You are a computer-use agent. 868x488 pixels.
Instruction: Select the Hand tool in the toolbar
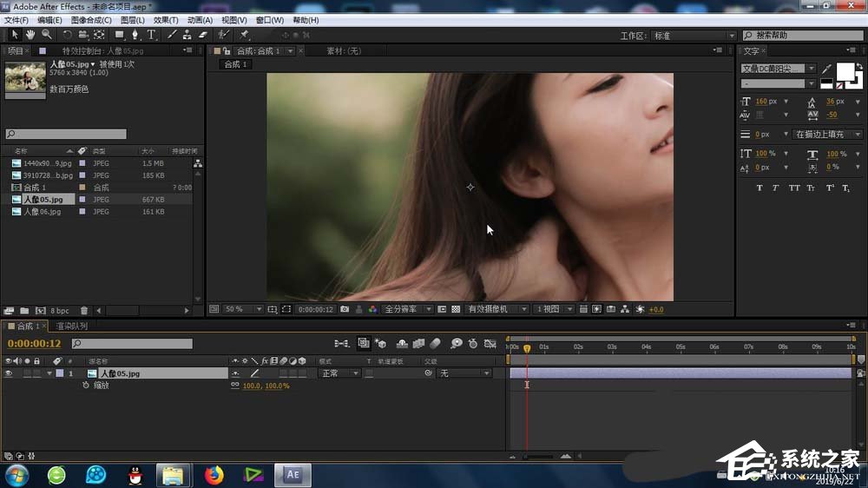30,35
